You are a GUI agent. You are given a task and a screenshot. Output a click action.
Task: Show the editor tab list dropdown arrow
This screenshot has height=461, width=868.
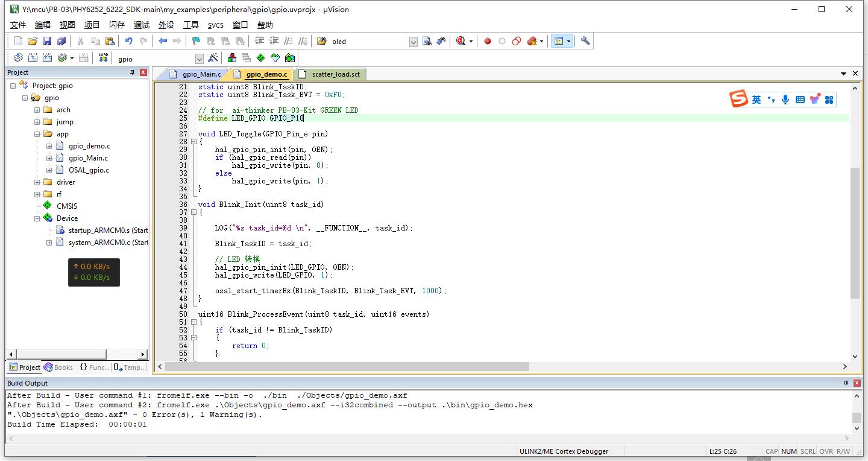[x=844, y=74]
